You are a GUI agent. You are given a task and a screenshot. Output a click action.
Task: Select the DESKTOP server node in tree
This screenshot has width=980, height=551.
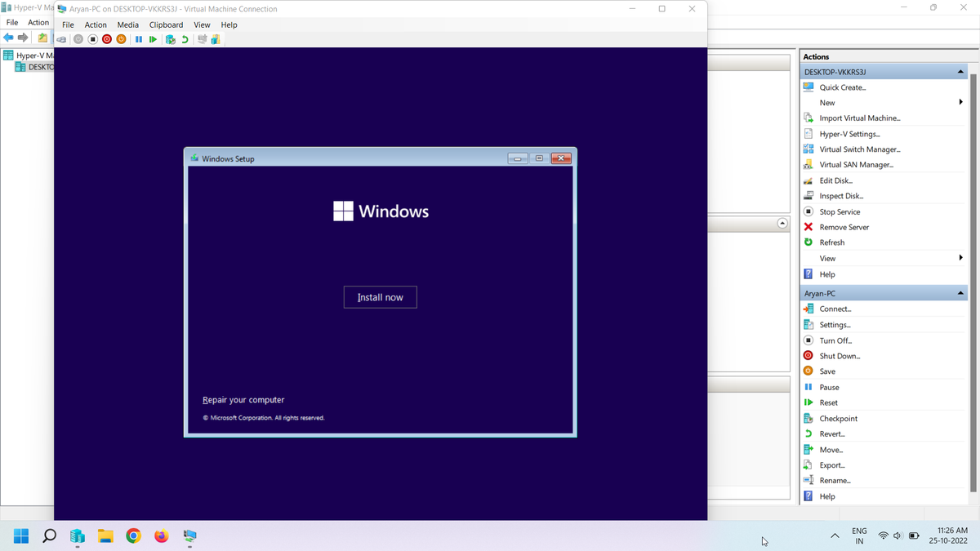35,67
